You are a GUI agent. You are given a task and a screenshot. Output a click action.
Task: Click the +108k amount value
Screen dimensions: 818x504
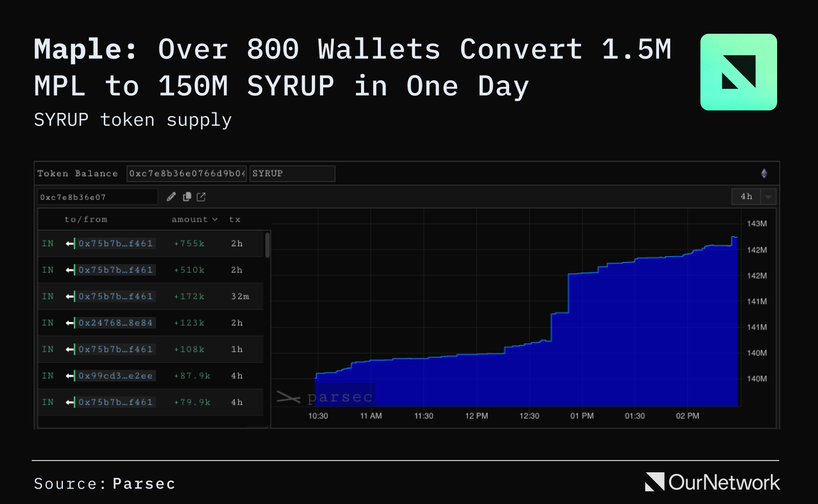pos(189,350)
